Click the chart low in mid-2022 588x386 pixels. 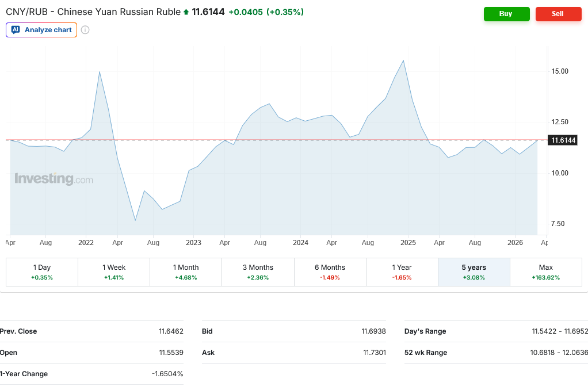click(x=135, y=220)
